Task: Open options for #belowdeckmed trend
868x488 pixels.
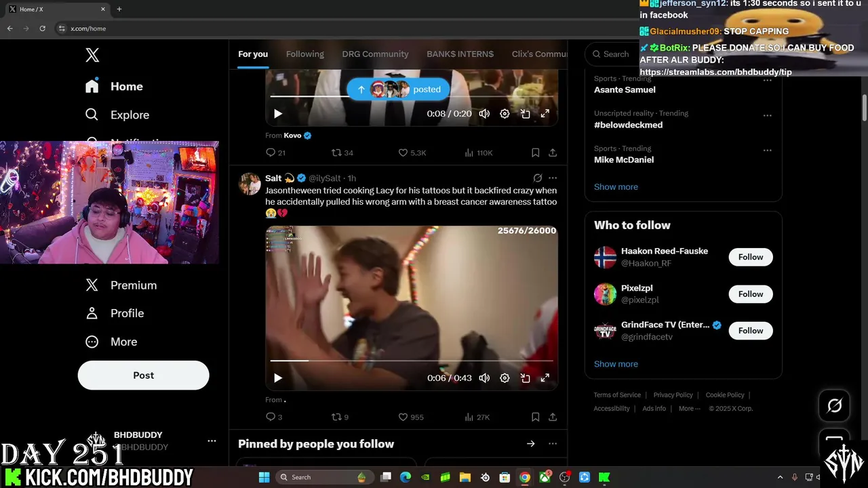Action: click(x=767, y=115)
